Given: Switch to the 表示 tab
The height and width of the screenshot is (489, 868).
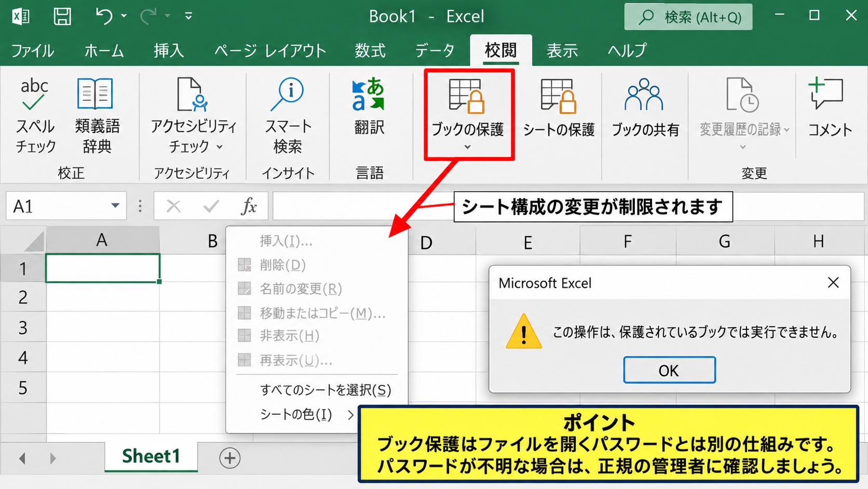Looking at the screenshot, I should pos(562,51).
